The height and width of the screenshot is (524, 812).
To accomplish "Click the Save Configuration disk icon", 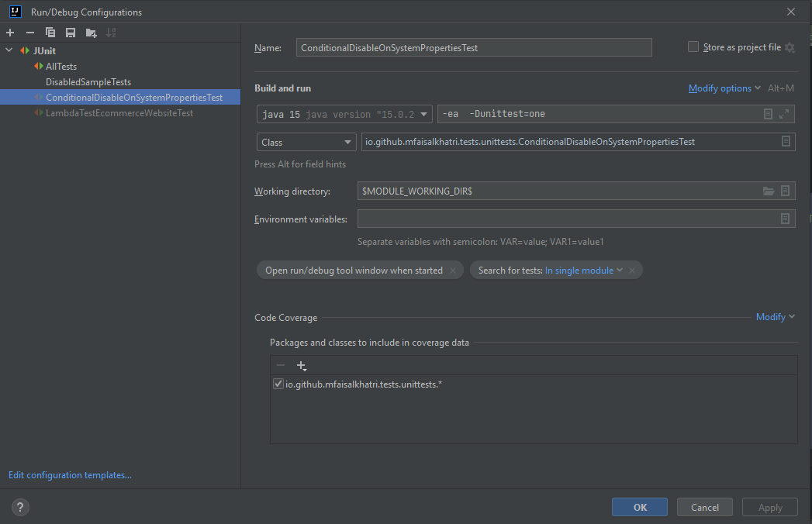I will pos(71,33).
